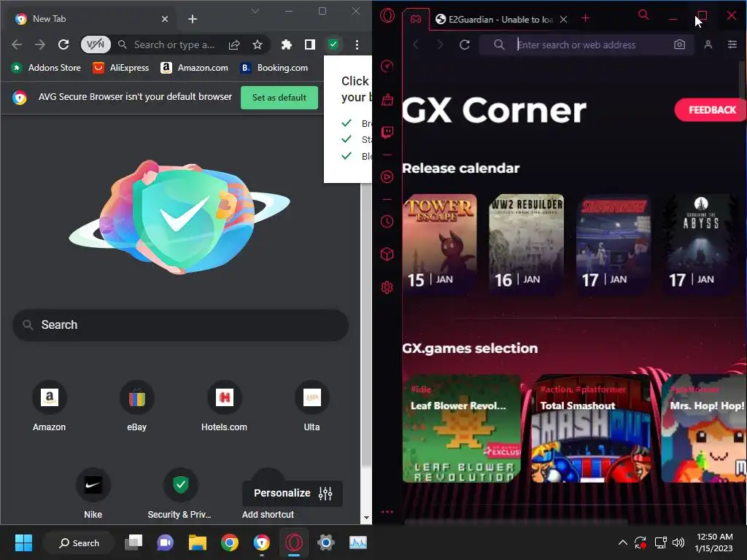Open the share icon in AVG address bar
The image size is (747, 560).
234,44
